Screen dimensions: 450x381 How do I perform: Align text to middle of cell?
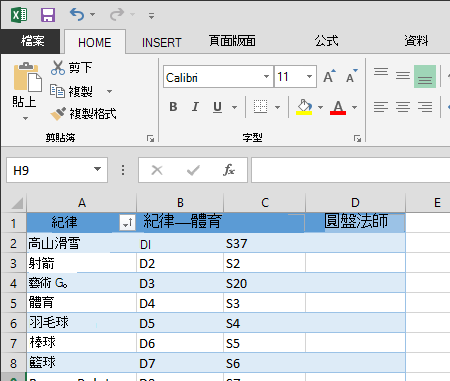[403, 76]
